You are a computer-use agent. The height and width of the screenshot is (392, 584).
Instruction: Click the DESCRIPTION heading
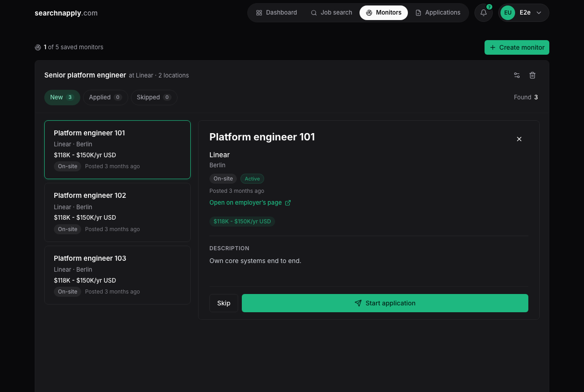click(x=229, y=248)
